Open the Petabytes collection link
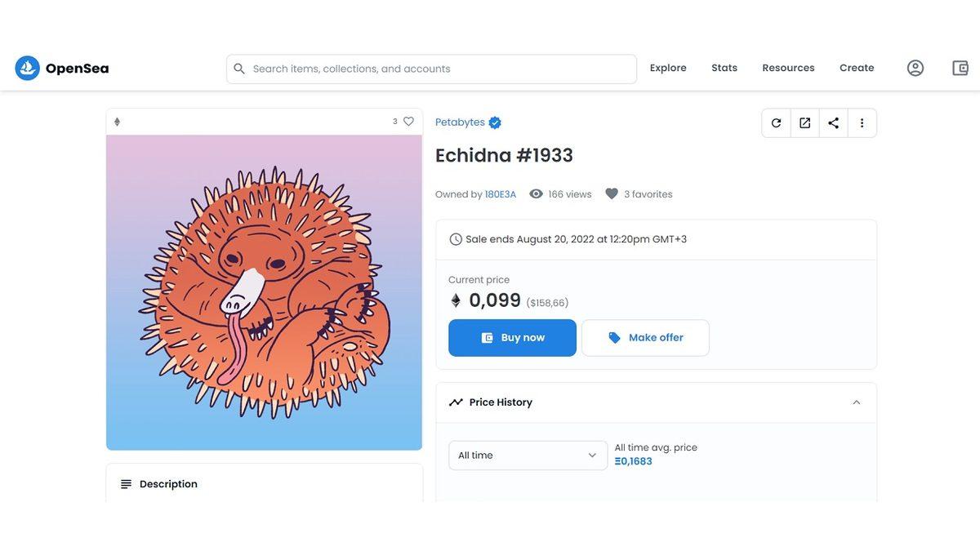 tap(460, 122)
